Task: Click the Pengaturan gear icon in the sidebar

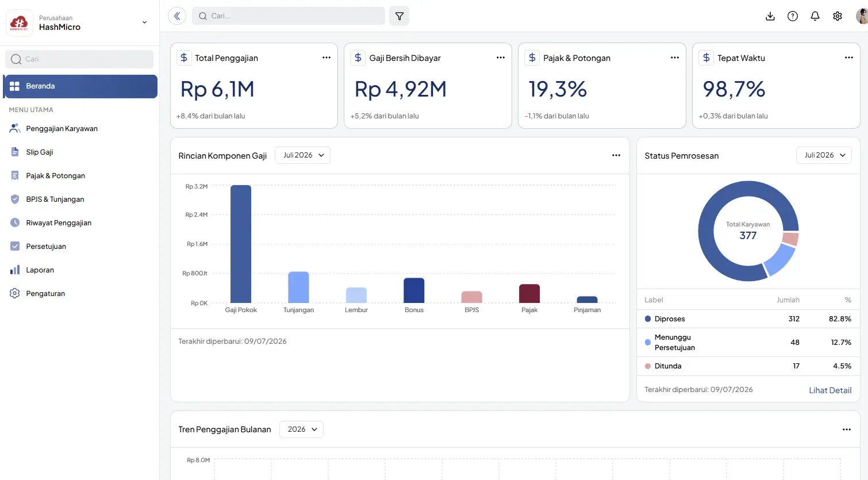Action: (15, 294)
